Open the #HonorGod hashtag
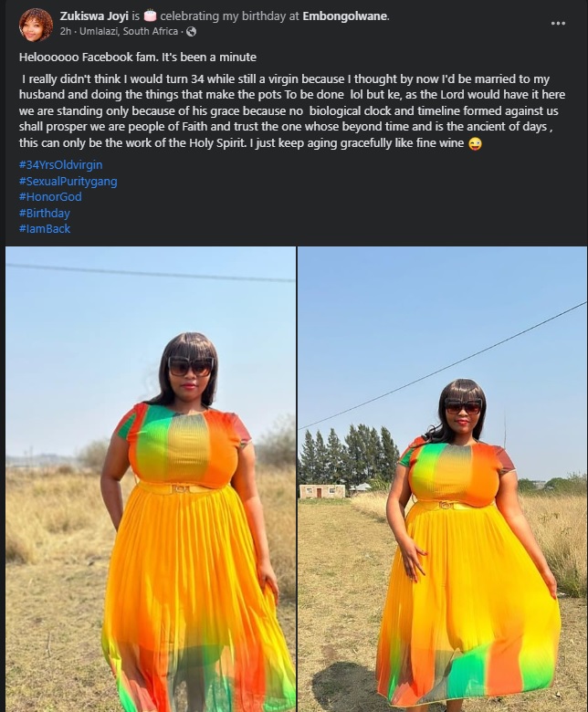 tap(50, 196)
